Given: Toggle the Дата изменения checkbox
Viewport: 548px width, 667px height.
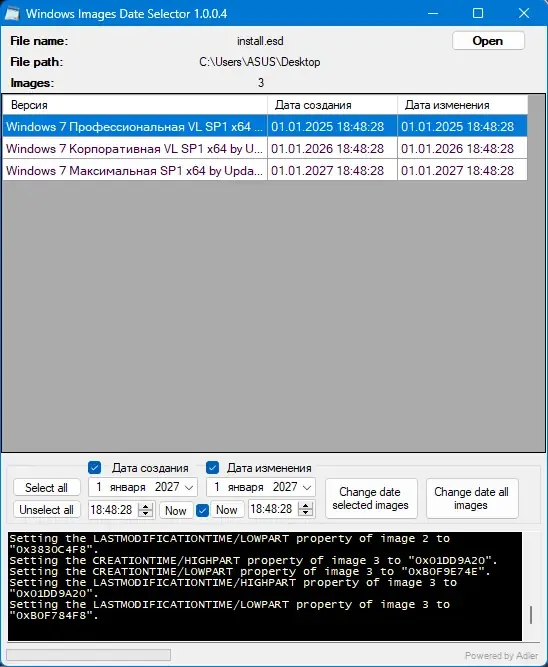Looking at the screenshot, I should [x=212, y=467].
